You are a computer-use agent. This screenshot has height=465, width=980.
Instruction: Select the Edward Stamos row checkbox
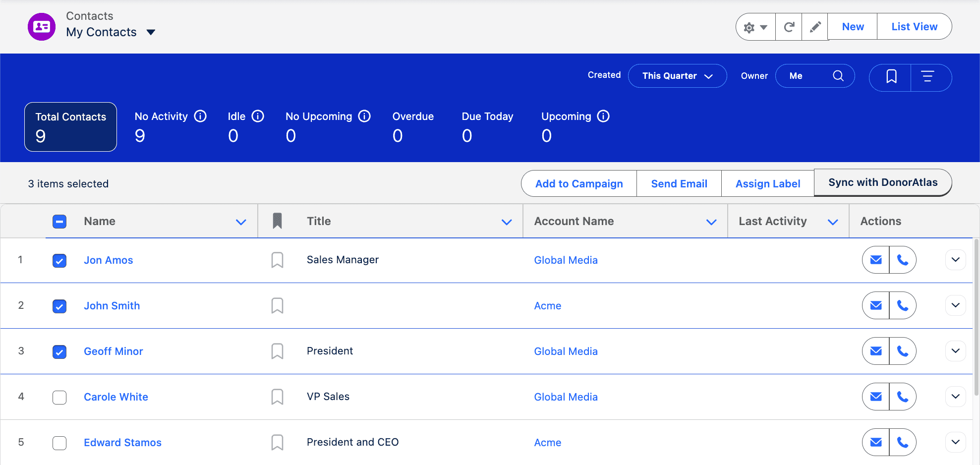tap(59, 443)
